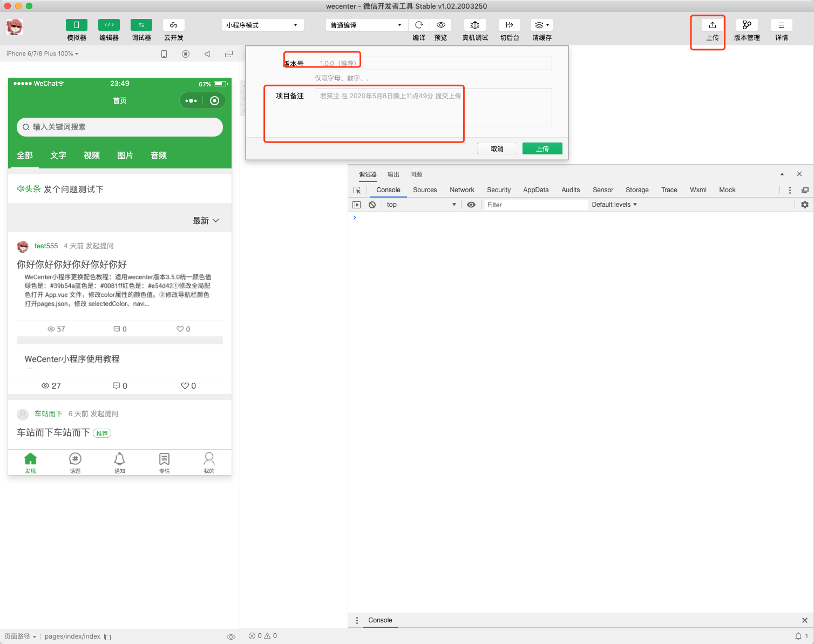Toggle the Editor panel button
Screen dimensions: 814x644
pos(109,25)
